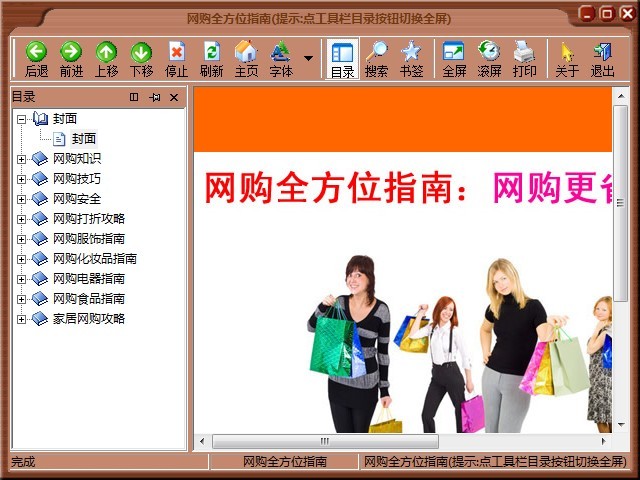Select 家居网购攻略 chapter
This screenshot has width=640, height=480.
[89, 319]
